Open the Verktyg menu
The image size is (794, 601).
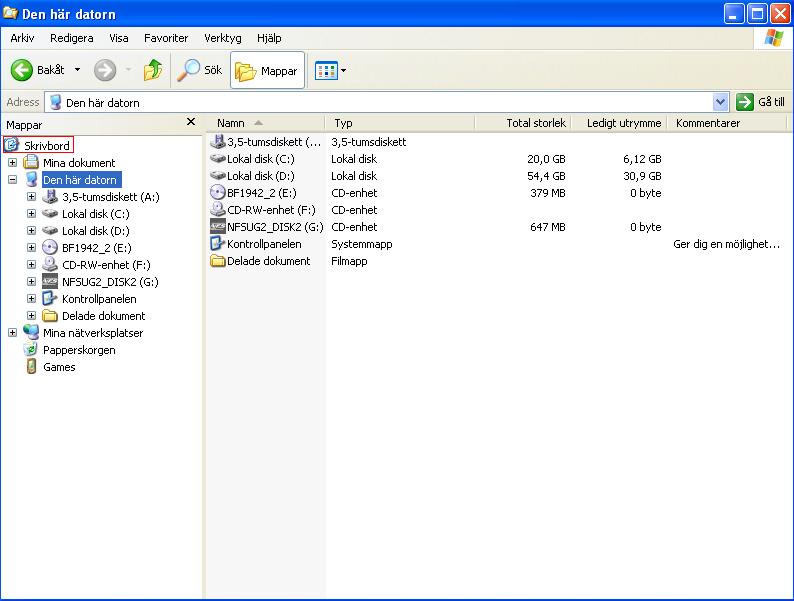[x=222, y=38]
